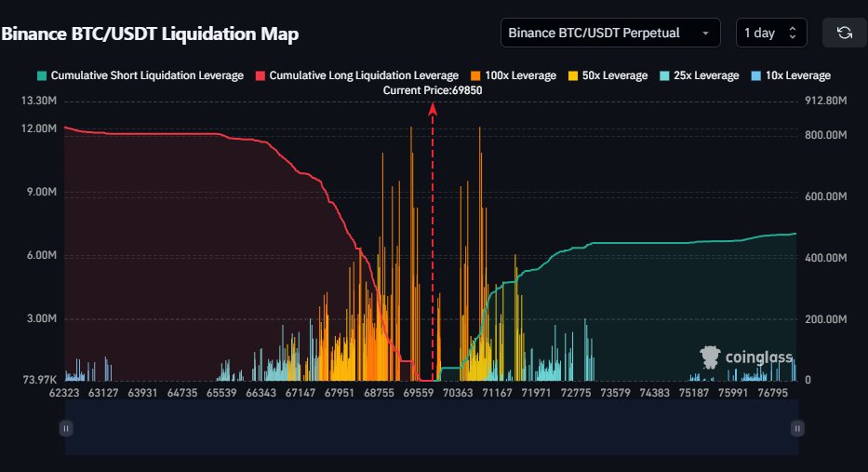Viewport: 868px width, 472px height.
Task: Click the 9.00M left axis label
Action: point(42,192)
